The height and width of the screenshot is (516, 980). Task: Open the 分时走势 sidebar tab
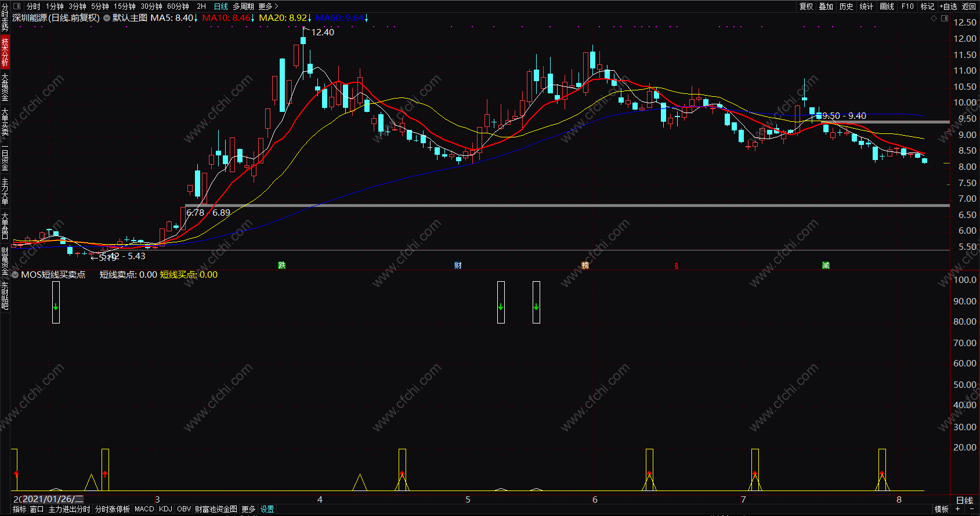click(5, 17)
